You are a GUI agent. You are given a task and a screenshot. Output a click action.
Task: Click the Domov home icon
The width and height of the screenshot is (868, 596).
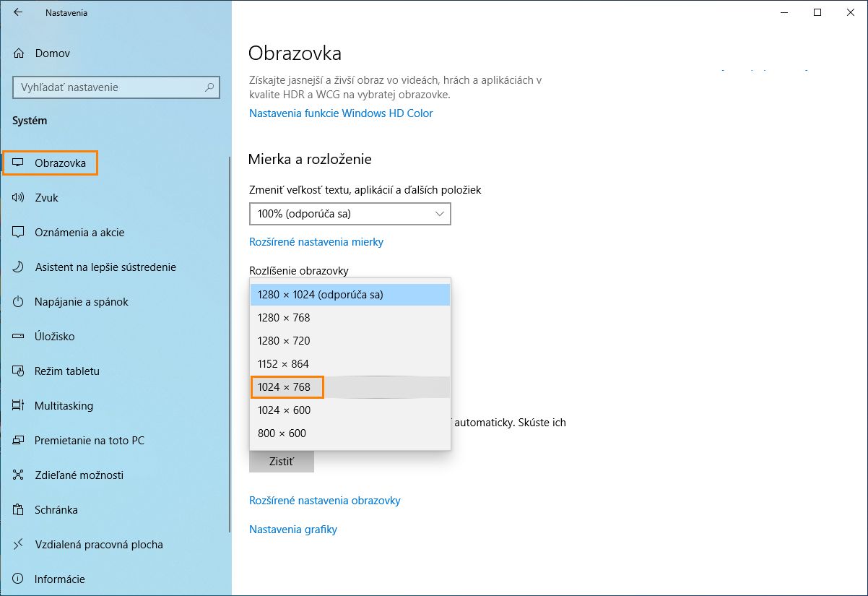(19, 53)
